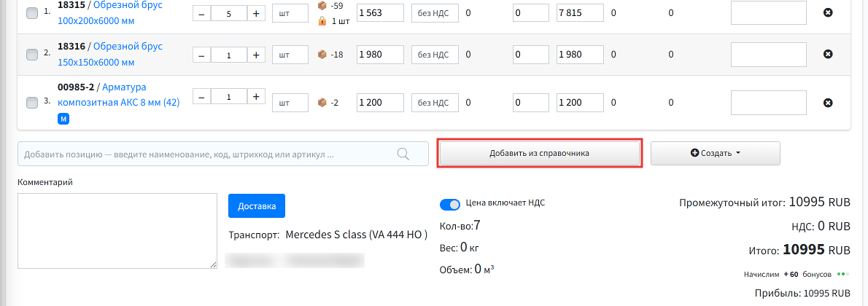This screenshot has height=306, width=868.
Task: Open без НДС selector for first row
Action: click(435, 13)
